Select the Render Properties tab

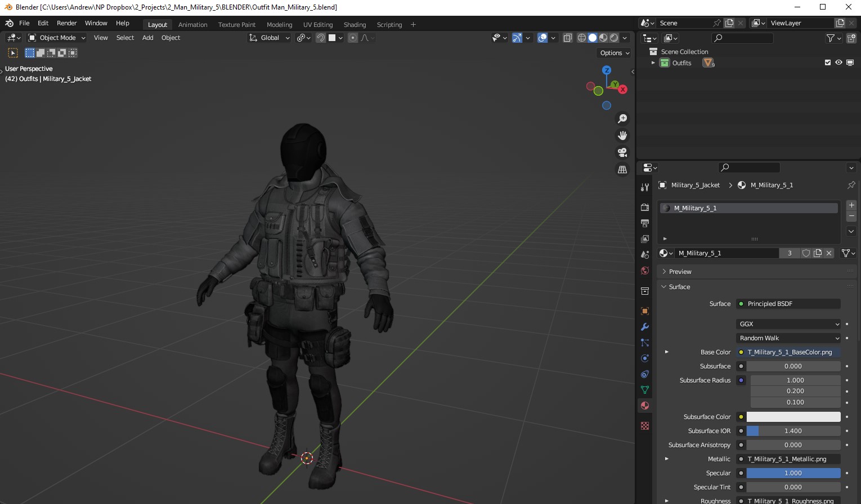[645, 207]
